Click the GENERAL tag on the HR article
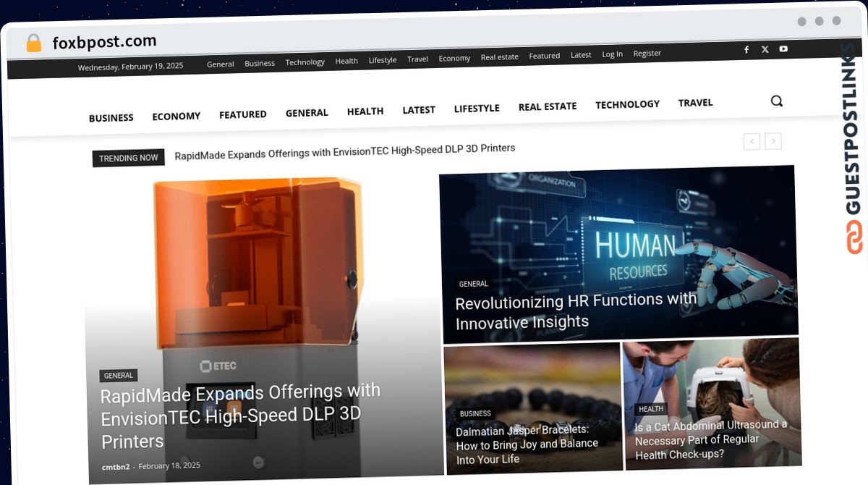Viewport: 868px width, 485px height. click(x=474, y=284)
